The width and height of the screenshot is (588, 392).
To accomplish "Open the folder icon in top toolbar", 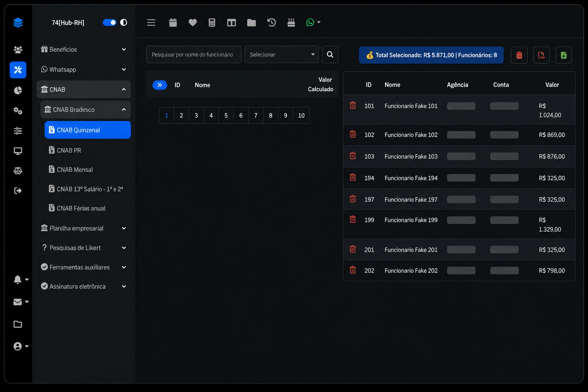I will pyautogui.click(x=252, y=23).
